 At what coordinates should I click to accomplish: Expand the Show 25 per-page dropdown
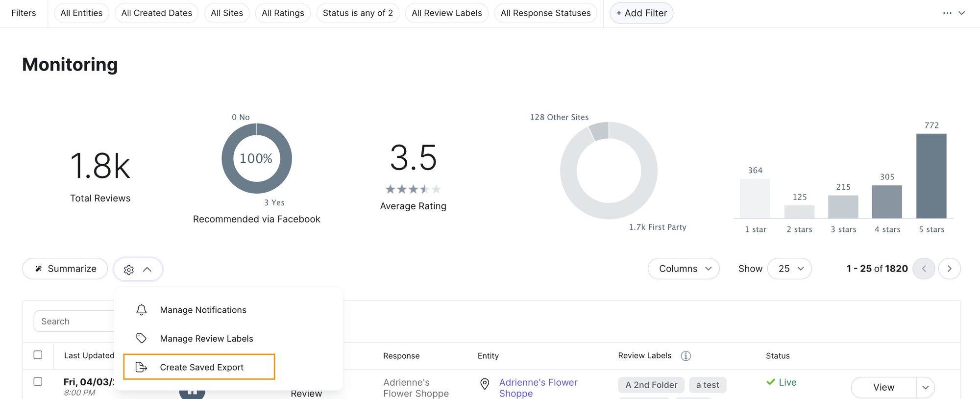pos(789,269)
